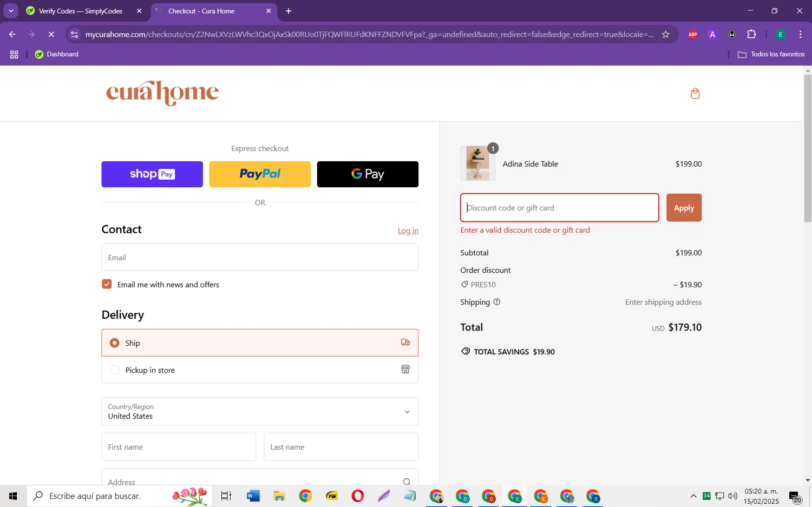Open the Chrome profile E avatar
The width and height of the screenshot is (812, 507).
pyautogui.click(x=781, y=35)
